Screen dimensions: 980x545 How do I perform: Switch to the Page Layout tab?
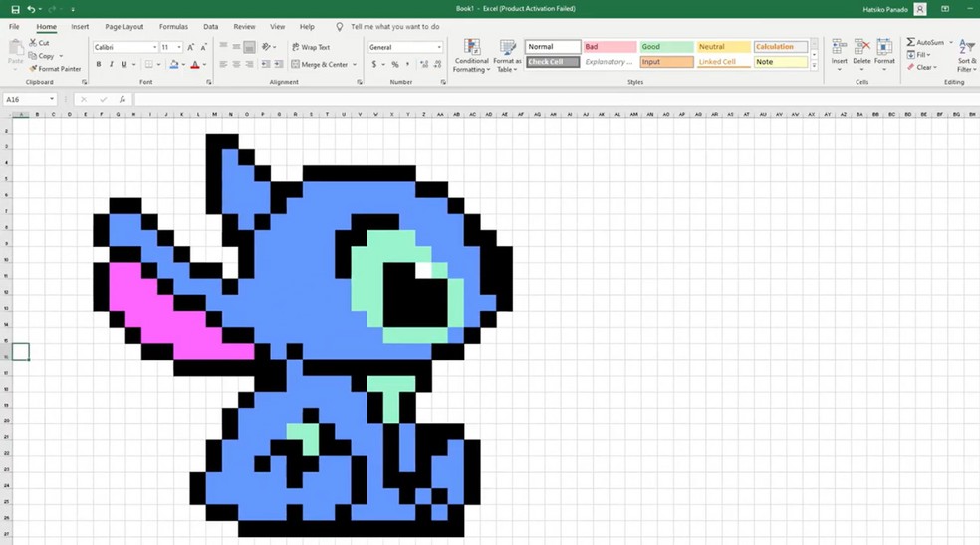(123, 26)
